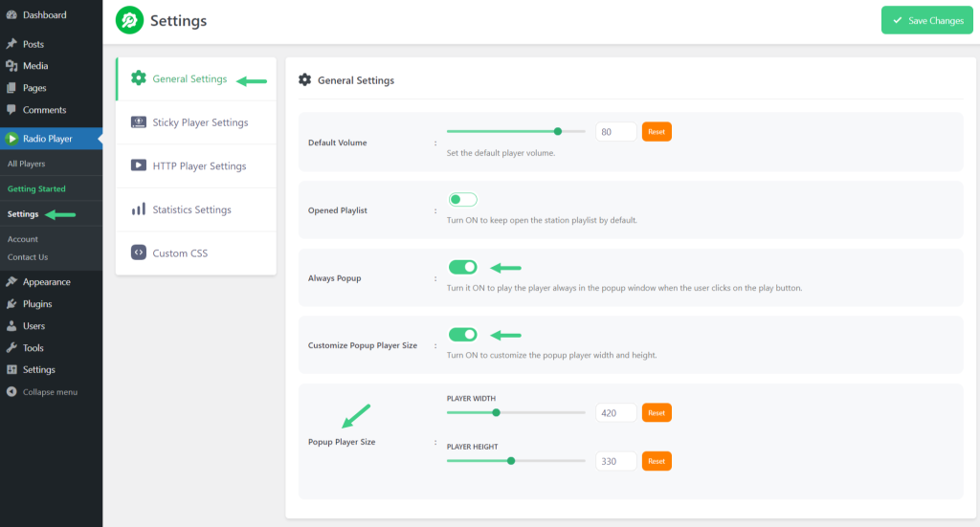Click the Tools wrench icon
The image size is (980, 527).
coord(11,348)
